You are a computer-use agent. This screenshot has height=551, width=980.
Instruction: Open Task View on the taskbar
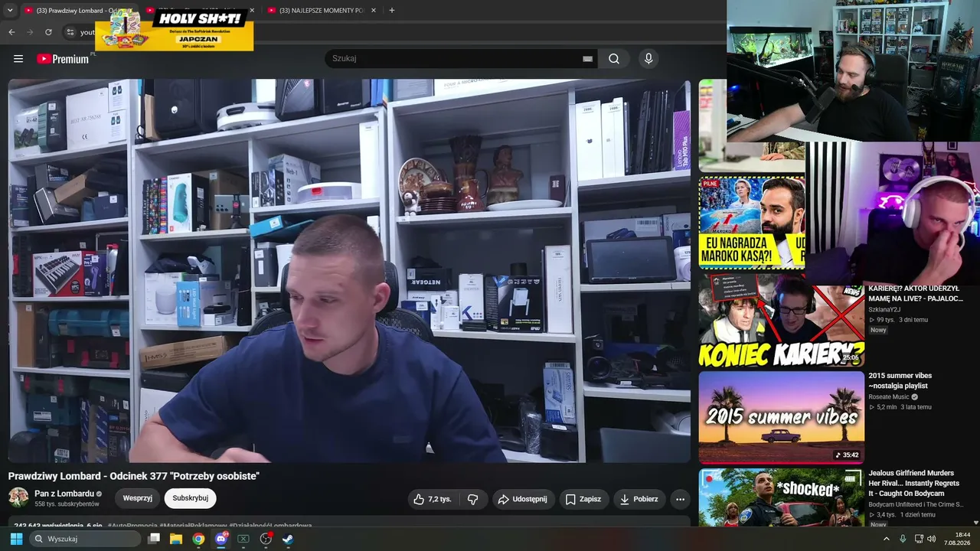pyautogui.click(x=154, y=539)
